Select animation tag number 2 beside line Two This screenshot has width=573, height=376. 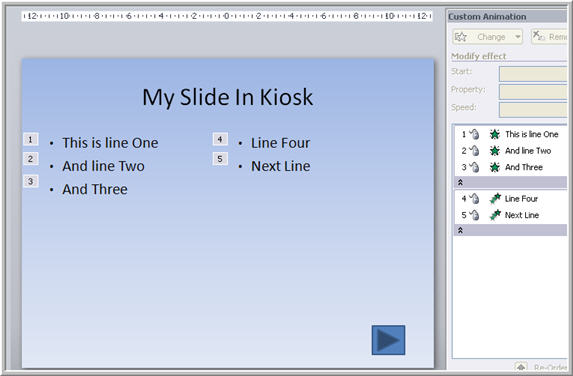tap(31, 159)
